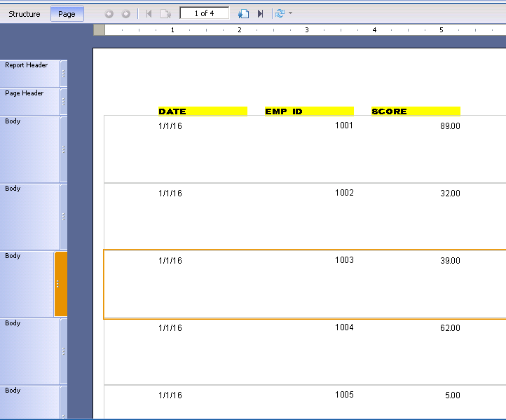Viewport: 506px width, 420px height.
Task: Click the page number field '1 of 4'
Action: [x=204, y=13]
